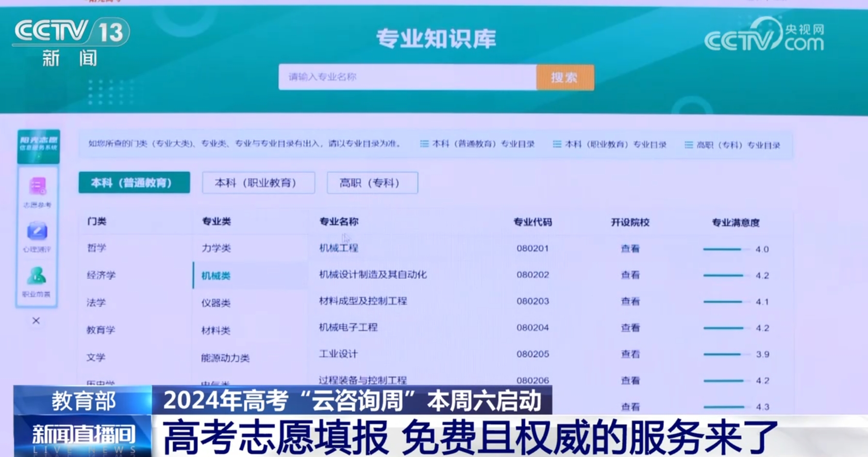This screenshot has width=868, height=457.
Task: Click the orange 搜索 button
Action: [565, 77]
